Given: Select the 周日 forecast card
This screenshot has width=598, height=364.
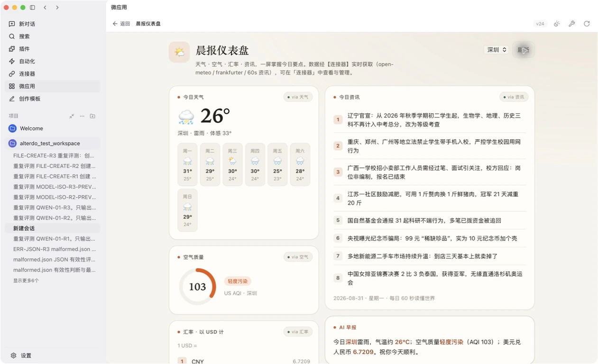Looking at the screenshot, I should pyautogui.click(x=187, y=210).
